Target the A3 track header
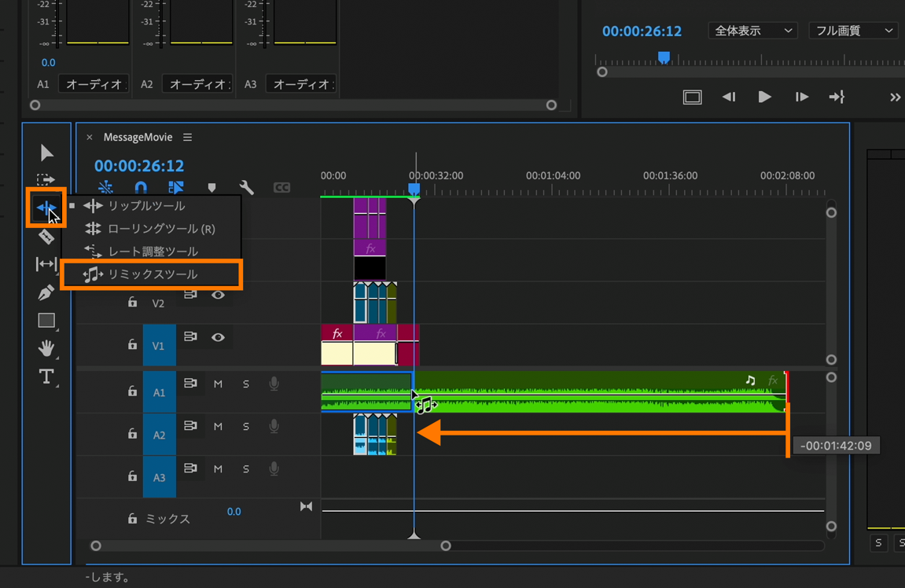 pyautogui.click(x=160, y=476)
